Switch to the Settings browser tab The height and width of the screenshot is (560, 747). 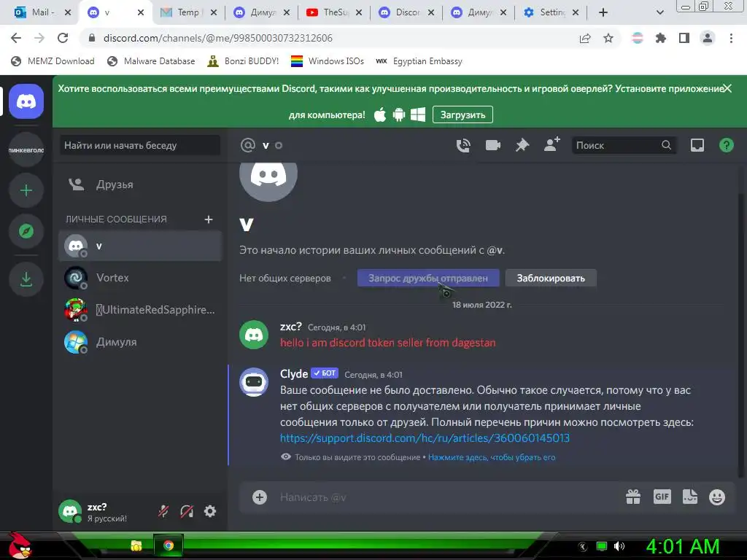point(551,12)
